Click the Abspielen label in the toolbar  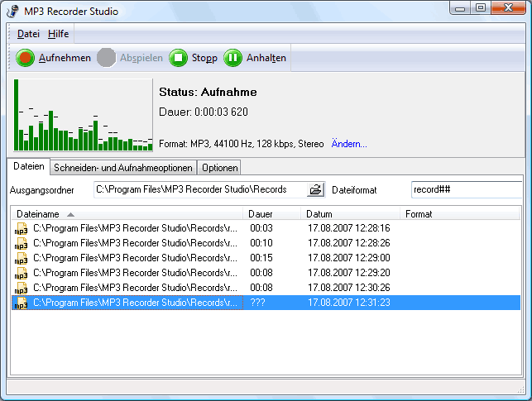coord(141,58)
